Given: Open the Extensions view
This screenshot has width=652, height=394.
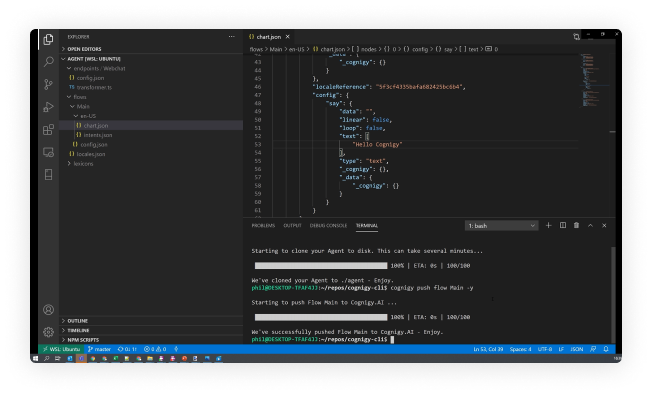Looking at the screenshot, I should [x=48, y=130].
